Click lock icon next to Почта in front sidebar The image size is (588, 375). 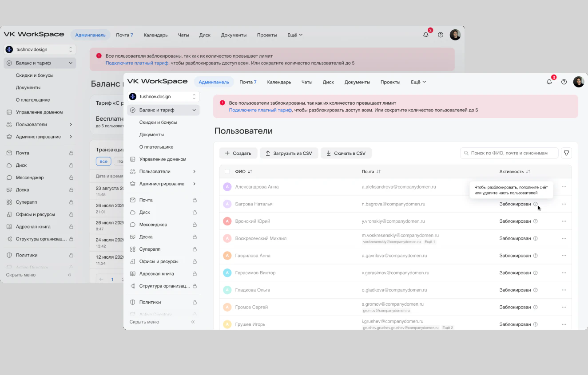(x=195, y=200)
